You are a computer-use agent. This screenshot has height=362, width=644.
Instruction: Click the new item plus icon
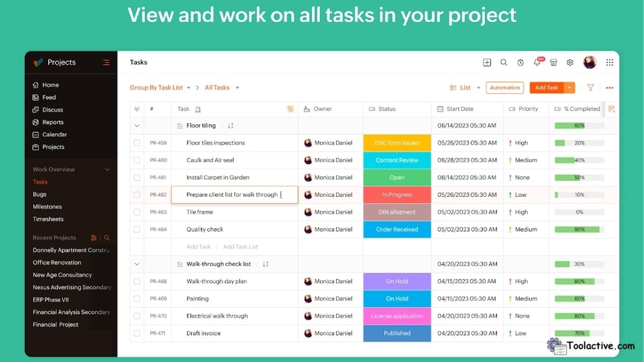coord(487,63)
